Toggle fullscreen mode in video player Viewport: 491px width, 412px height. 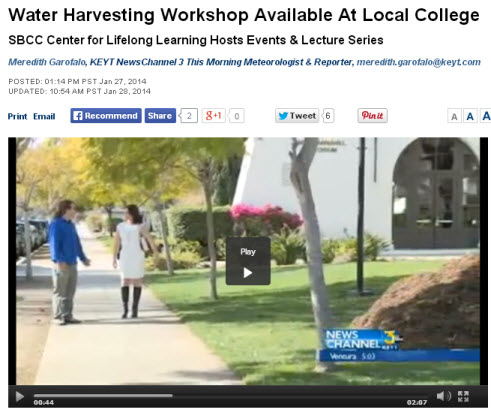coord(463,396)
